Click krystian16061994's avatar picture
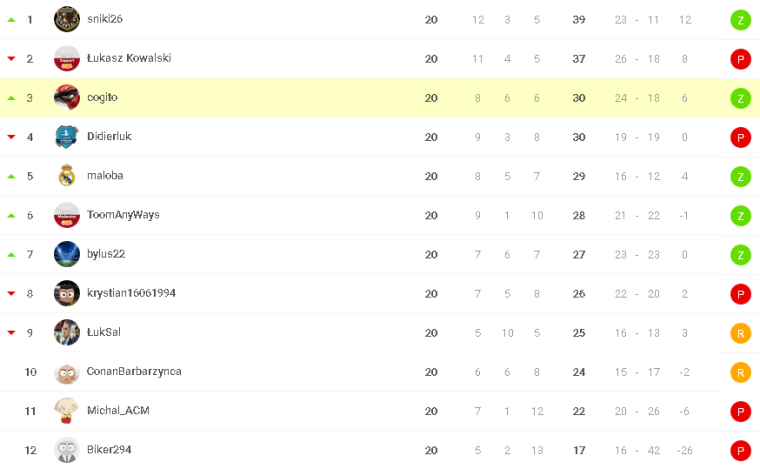This screenshot has height=469, width=760. pyautogui.click(x=67, y=293)
